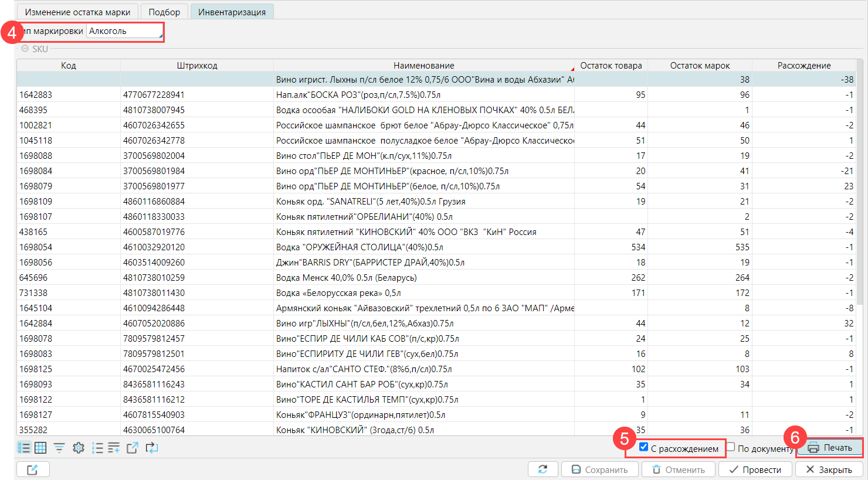Screen dimensions: 868x480
Task: Click the edit pencil button at bottom left
Action: [33, 469]
